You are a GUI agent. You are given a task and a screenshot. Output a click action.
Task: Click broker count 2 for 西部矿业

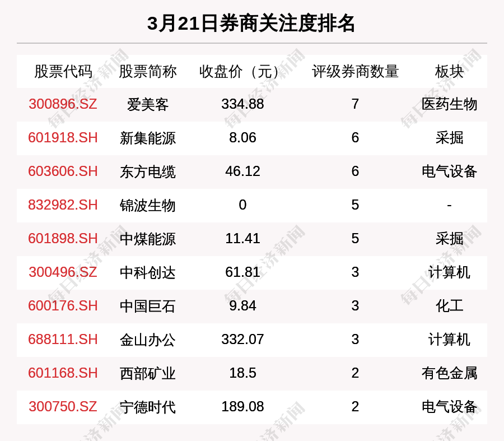(355, 373)
